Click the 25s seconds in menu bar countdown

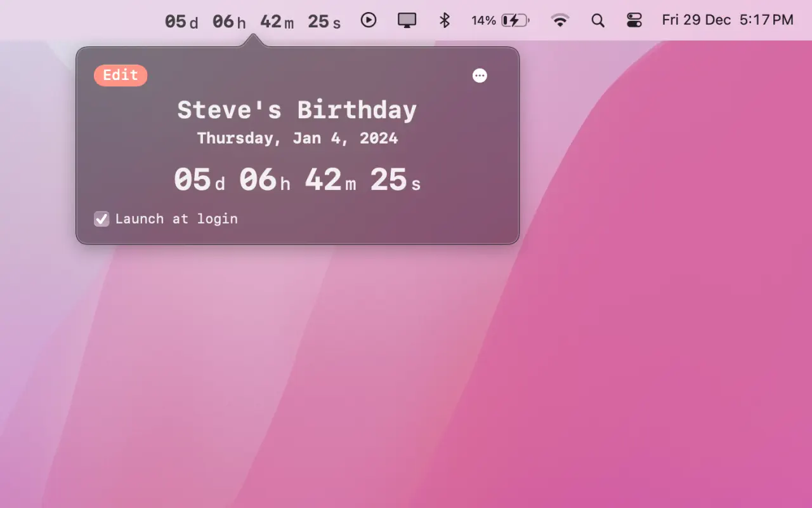click(x=324, y=22)
